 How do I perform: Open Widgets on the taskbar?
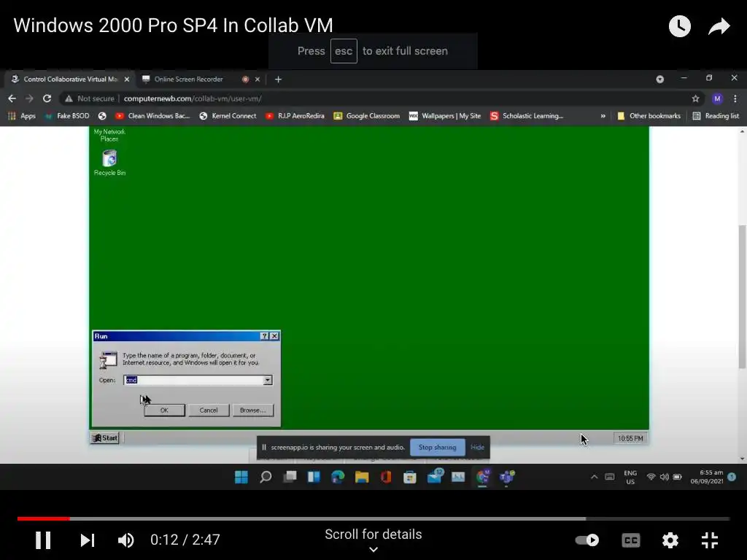(x=314, y=477)
